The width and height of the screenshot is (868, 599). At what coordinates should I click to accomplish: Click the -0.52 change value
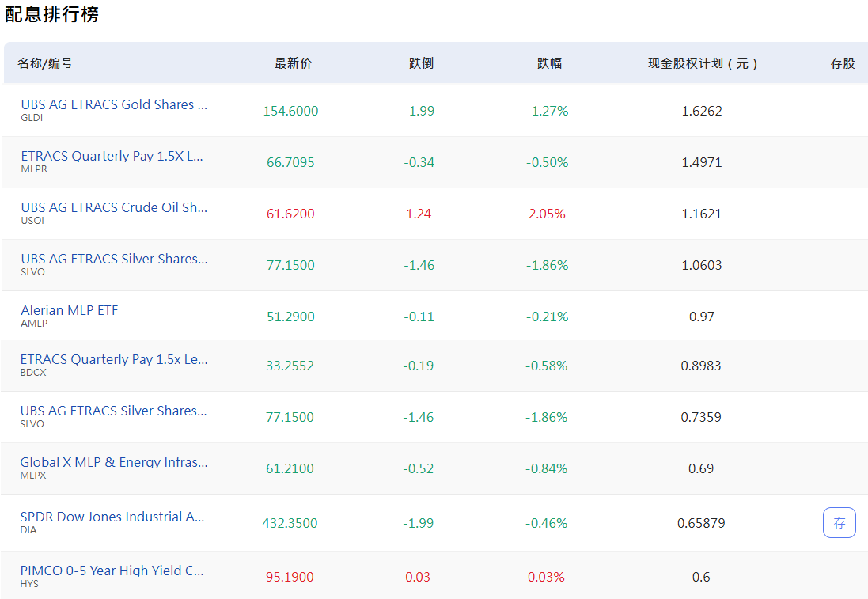[x=419, y=469]
